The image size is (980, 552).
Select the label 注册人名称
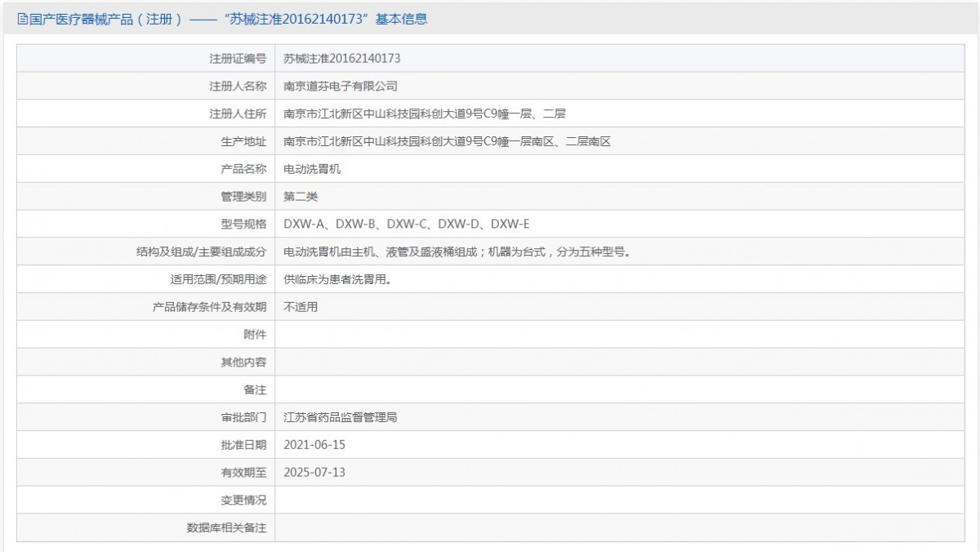(238, 86)
